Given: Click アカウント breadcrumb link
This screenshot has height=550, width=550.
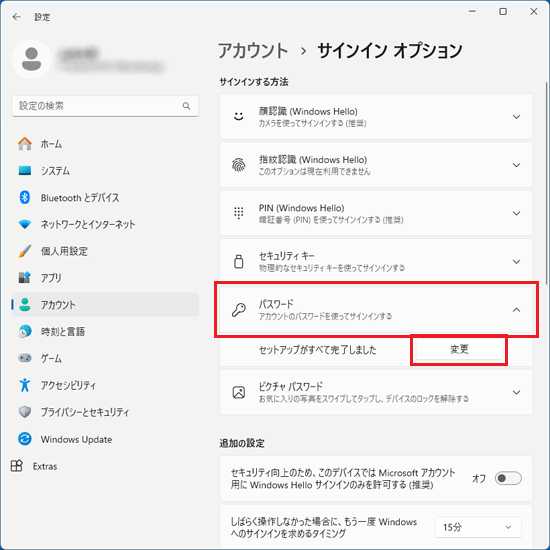Looking at the screenshot, I should pyautogui.click(x=253, y=51).
